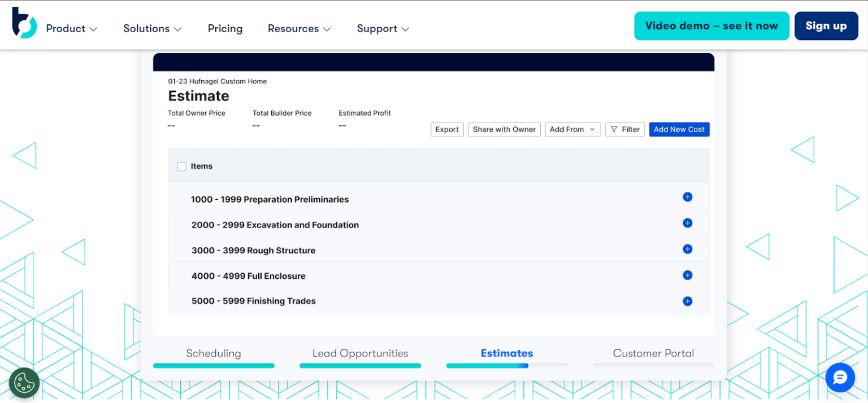Expand the Resources menu

(x=299, y=28)
